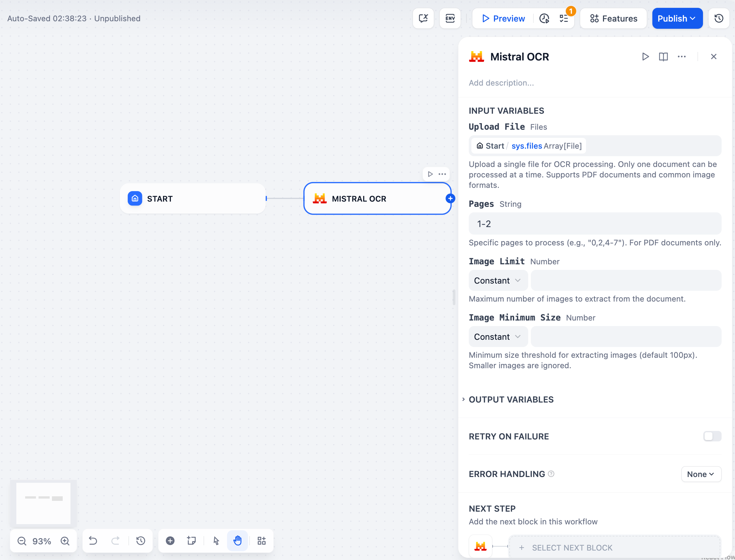Click the zoom out magnifier icon
The width and height of the screenshot is (735, 560).
click(x=22, y=541)
